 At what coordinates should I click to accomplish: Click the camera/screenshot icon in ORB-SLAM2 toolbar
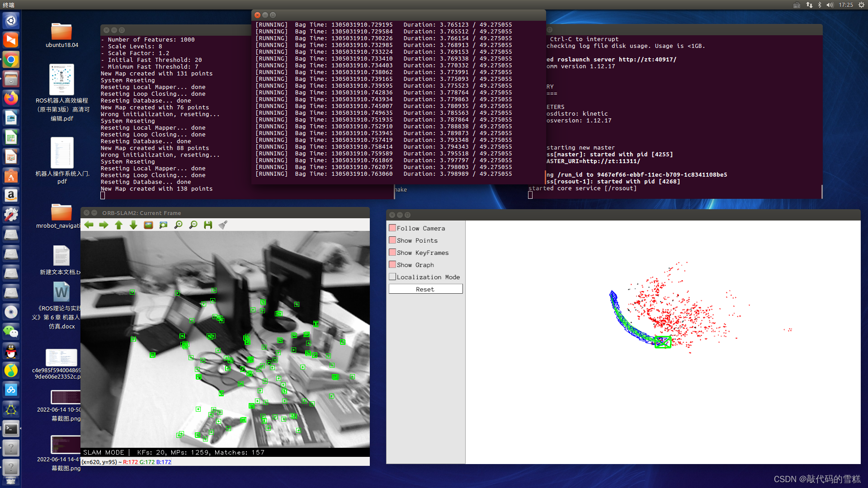(x=148, y=225)
